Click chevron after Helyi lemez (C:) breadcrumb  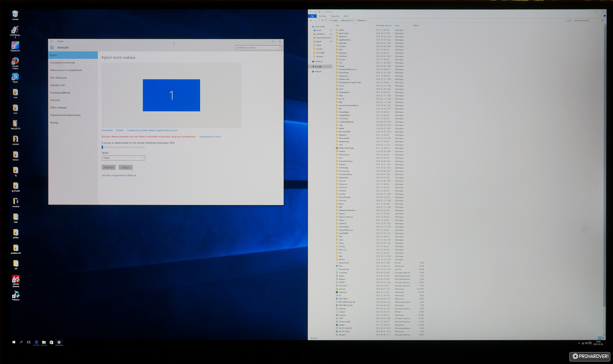[x=356, y=20]
